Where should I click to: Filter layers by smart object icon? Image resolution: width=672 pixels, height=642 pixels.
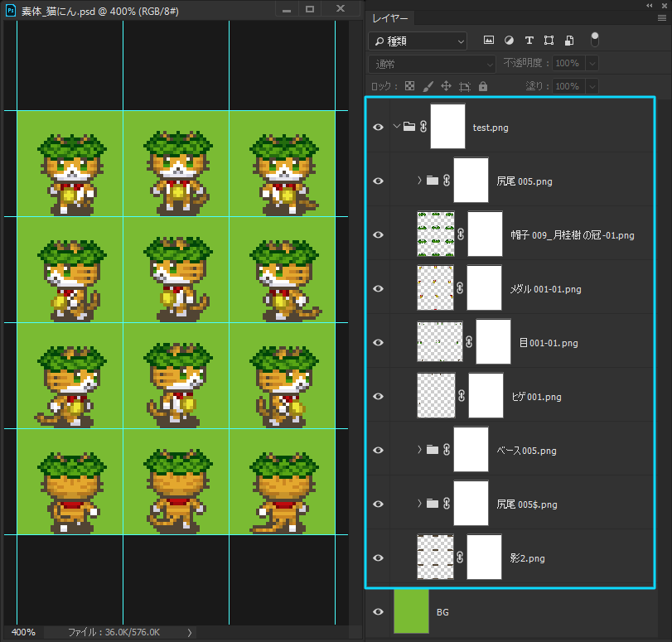click(569, 40)
